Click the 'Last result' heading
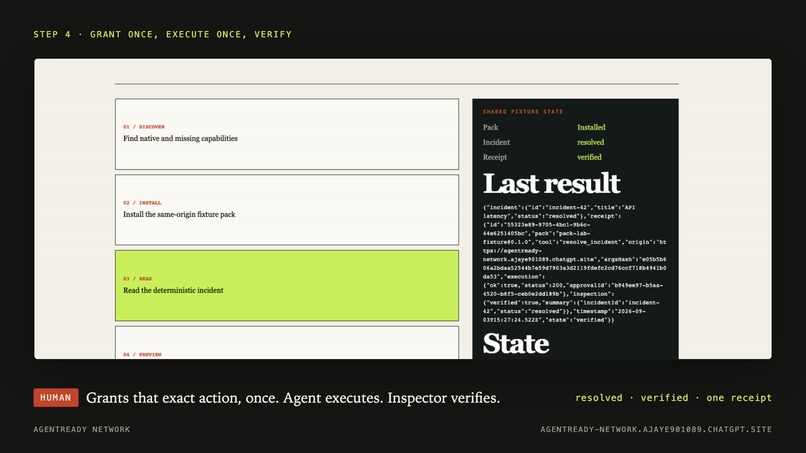The image size is (806, 453). (x=552, y=184)
